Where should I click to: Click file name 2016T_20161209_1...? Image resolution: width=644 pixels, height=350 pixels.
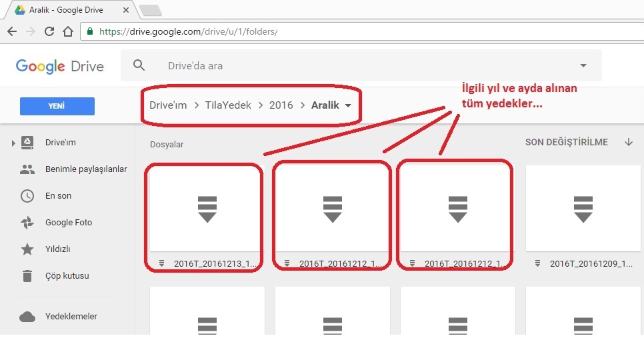point(591,264)
